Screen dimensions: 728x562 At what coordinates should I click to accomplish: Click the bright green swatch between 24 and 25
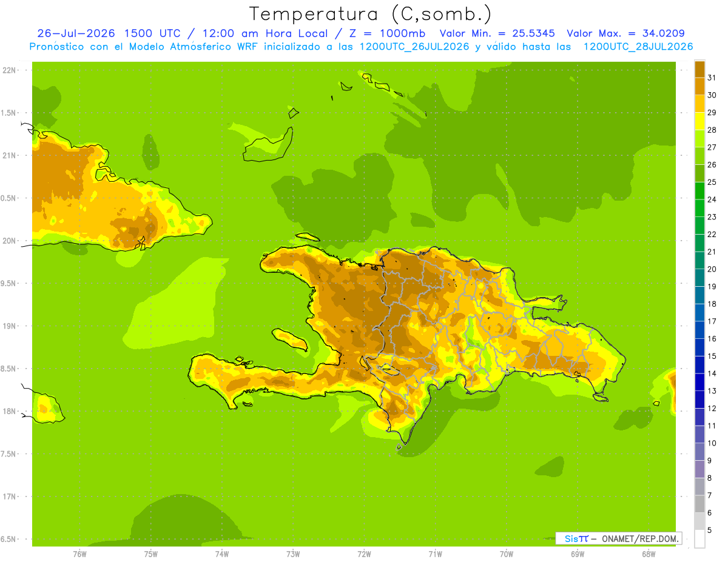(x=699, y=190)
